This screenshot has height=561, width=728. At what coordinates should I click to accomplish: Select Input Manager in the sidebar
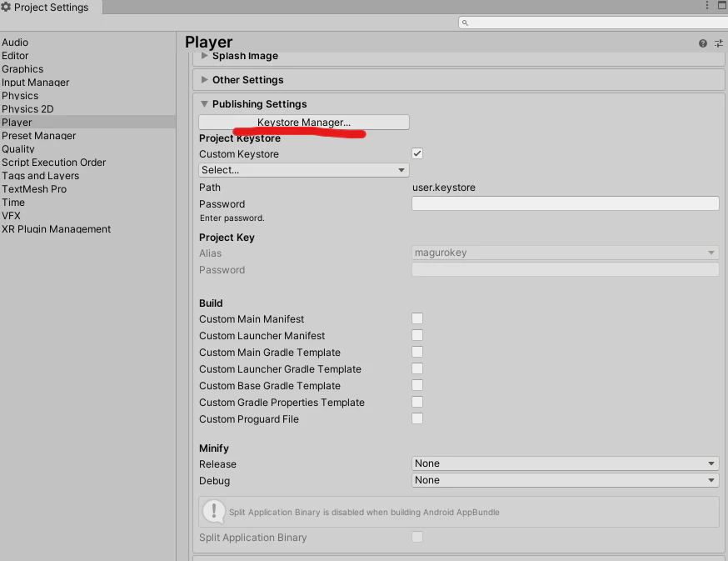coord(35,83)
